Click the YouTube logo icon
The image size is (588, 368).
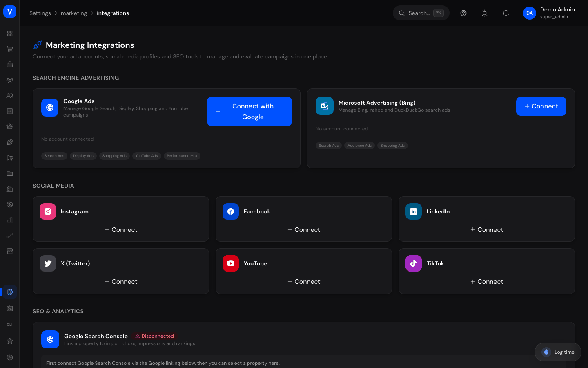pyautogui.click(x=231, y=263)
